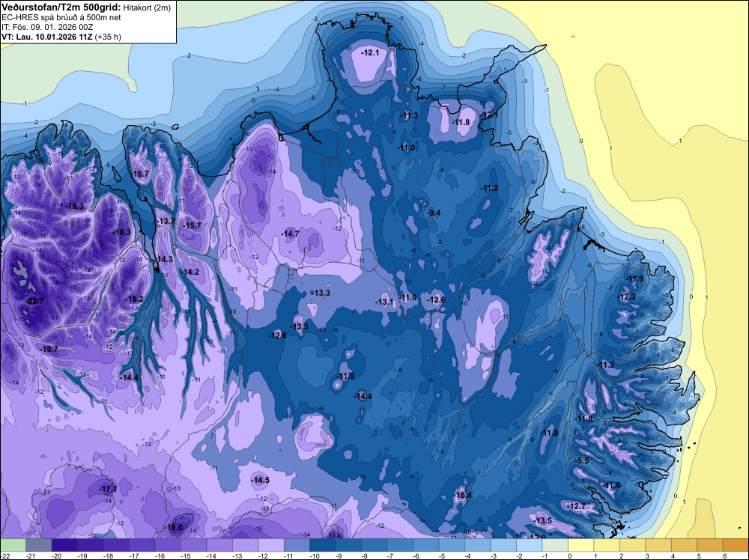Pick the -15.4 temperature reading
The width and height of the screenshot is (749, 560).
pyautogui.click(x=463, y=496)
